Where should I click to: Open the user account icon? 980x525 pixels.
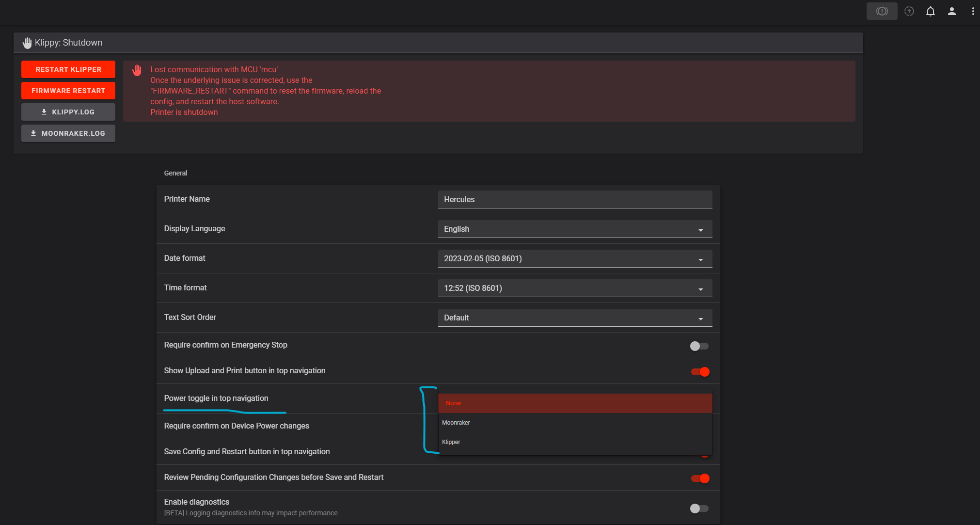click(x=951, y=11)
